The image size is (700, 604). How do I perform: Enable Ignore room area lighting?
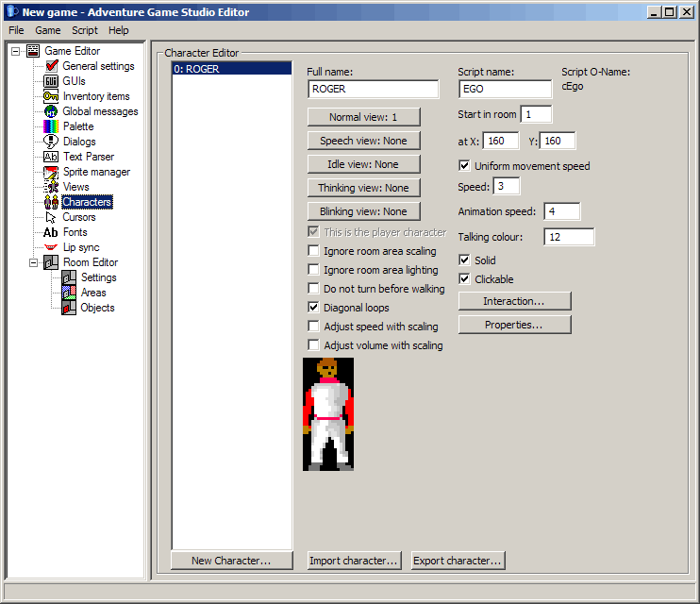[314, 269]
